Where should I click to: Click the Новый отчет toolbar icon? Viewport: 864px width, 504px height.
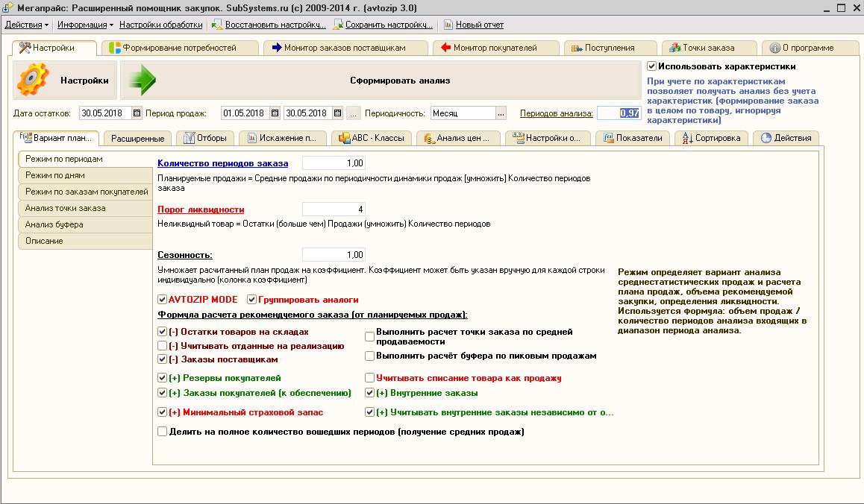click(448, 25)
